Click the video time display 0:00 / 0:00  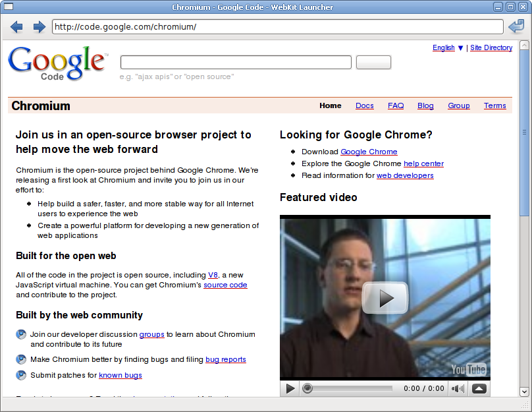tap(424, 388)
